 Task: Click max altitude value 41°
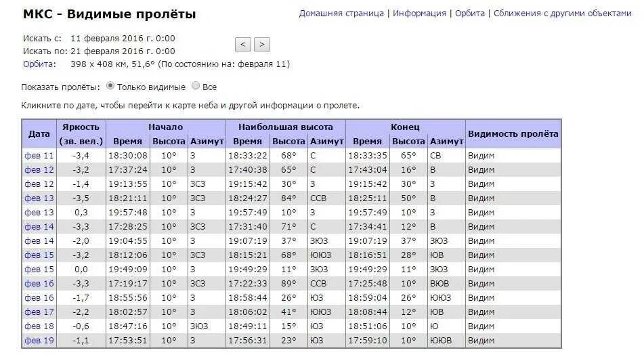[x=288, y=312]
